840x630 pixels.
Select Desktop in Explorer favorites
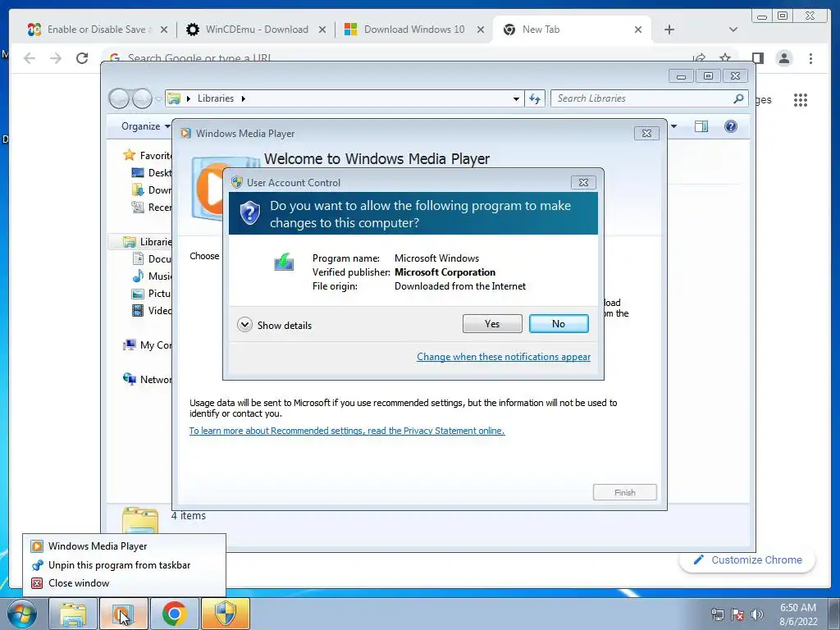click(x=151, y=172)
